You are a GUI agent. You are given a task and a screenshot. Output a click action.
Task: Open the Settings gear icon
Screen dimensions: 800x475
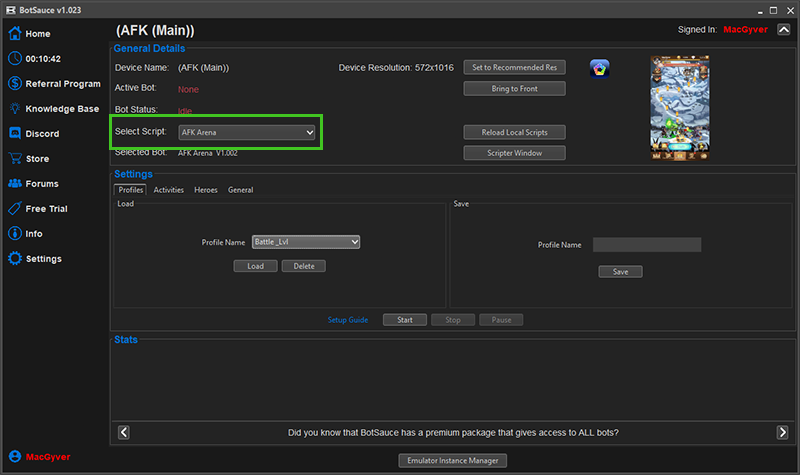[x=15, y=259]
